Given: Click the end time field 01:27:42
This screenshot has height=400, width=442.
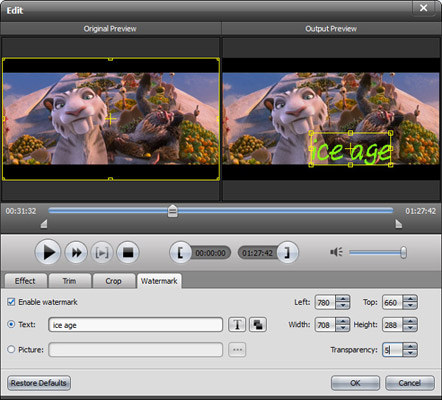Looking at the screenshot, I should [x=257, y=253].
